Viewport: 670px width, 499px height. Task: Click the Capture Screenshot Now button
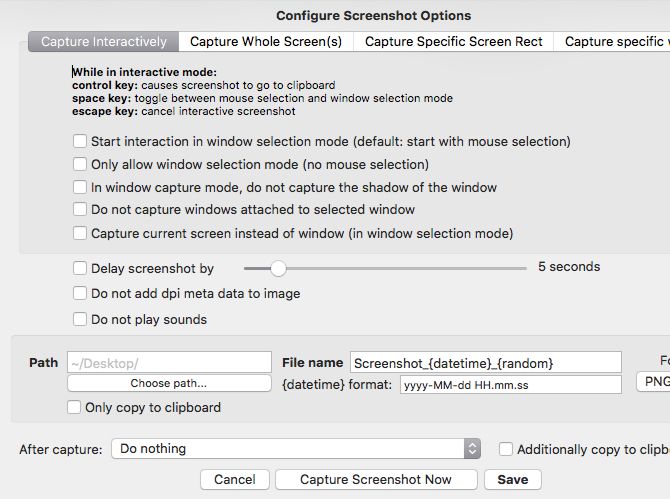click(x=376, y=480)
